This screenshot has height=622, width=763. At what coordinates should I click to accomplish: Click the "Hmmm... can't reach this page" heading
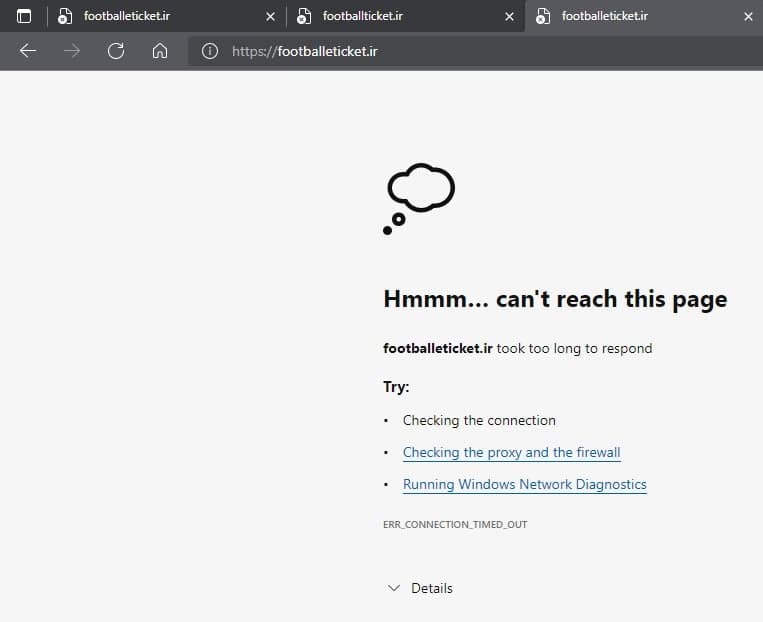pos(555,299)
